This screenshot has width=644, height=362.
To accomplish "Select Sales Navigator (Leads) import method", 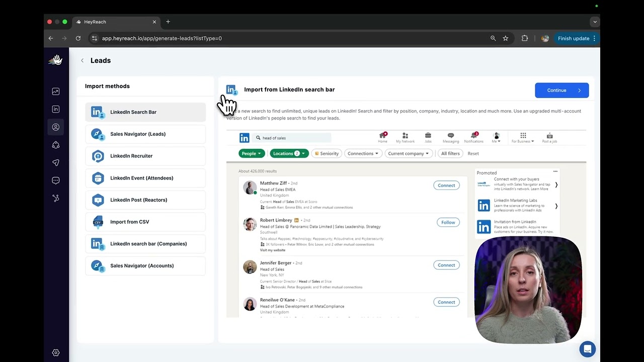I will 145,134.
